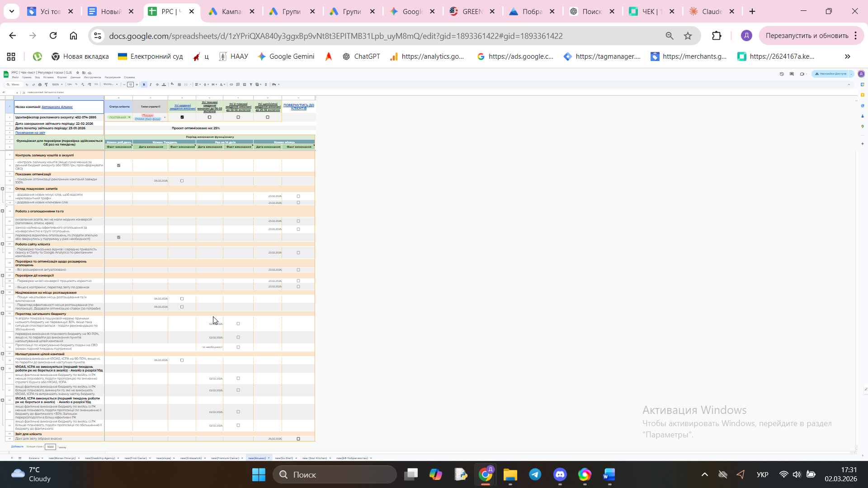Click the paint format icon
Viewport: 868px width, 488px height.
click(x=46, y=84)
